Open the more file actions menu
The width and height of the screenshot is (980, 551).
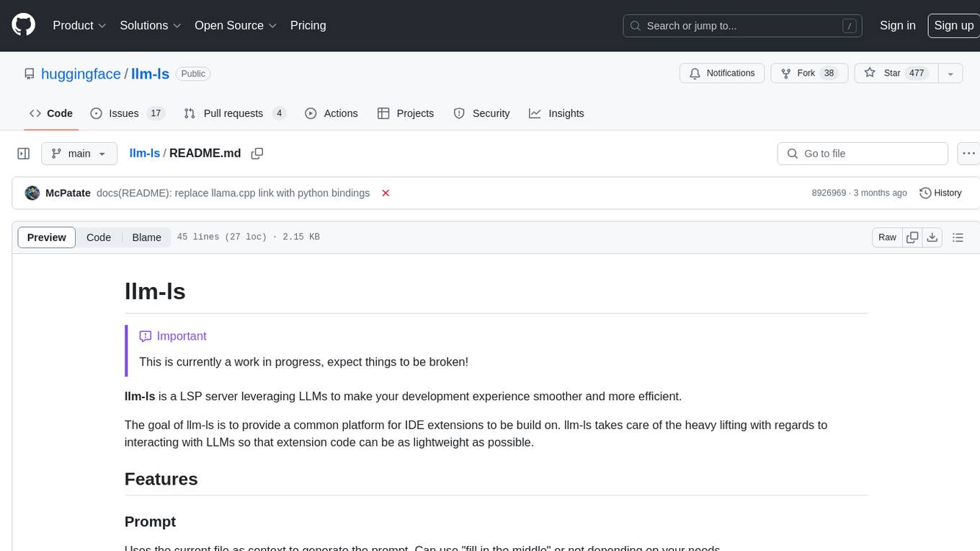tap(968, 154)
